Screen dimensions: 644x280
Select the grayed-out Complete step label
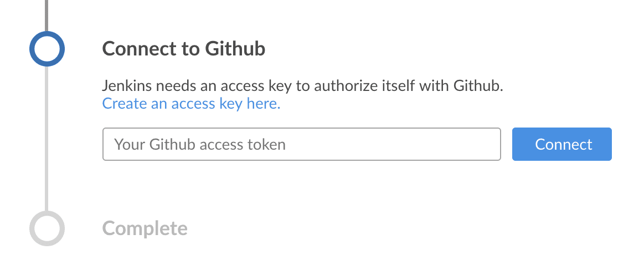pyautogui.click(x=145, y=228)
